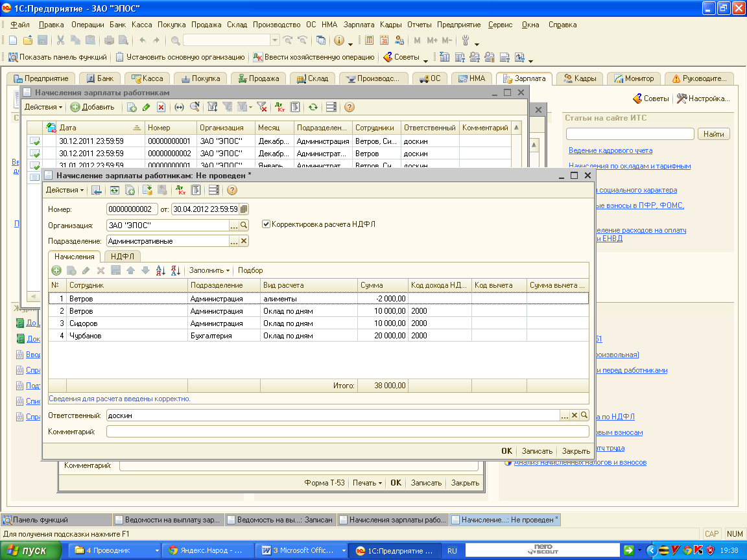
Task: Click the Форма Т-53 button
Action: [x=324, y=483]
